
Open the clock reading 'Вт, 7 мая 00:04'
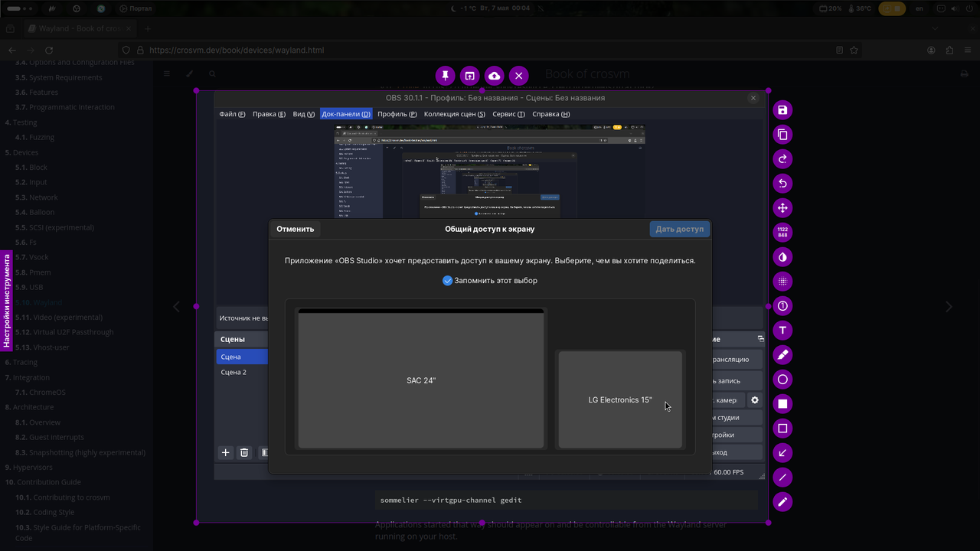pos(505,8)
